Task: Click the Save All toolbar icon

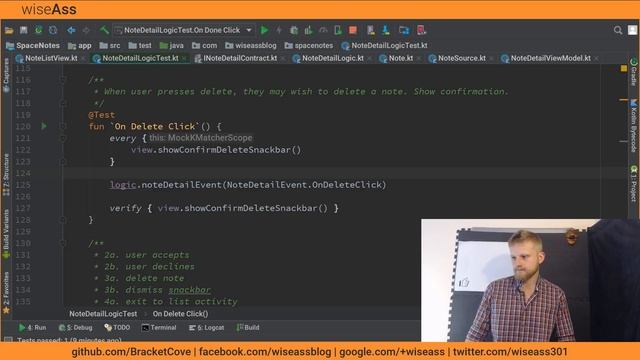Action: click(24, 30)
